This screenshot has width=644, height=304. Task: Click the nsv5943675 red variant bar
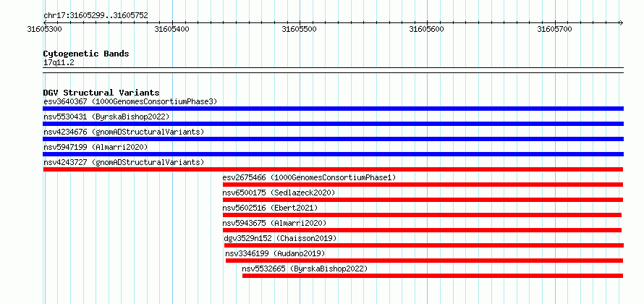(422, 230)
